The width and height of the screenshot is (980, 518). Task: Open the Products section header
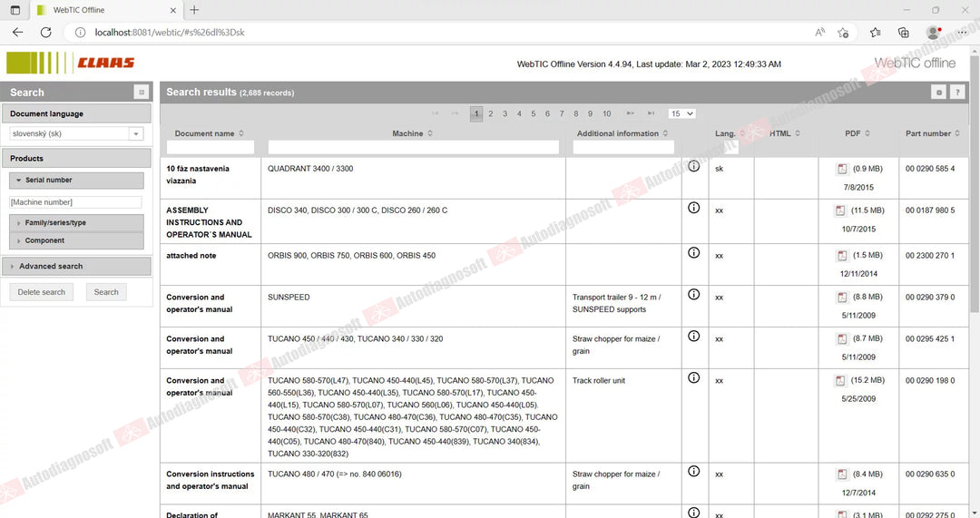76,159
